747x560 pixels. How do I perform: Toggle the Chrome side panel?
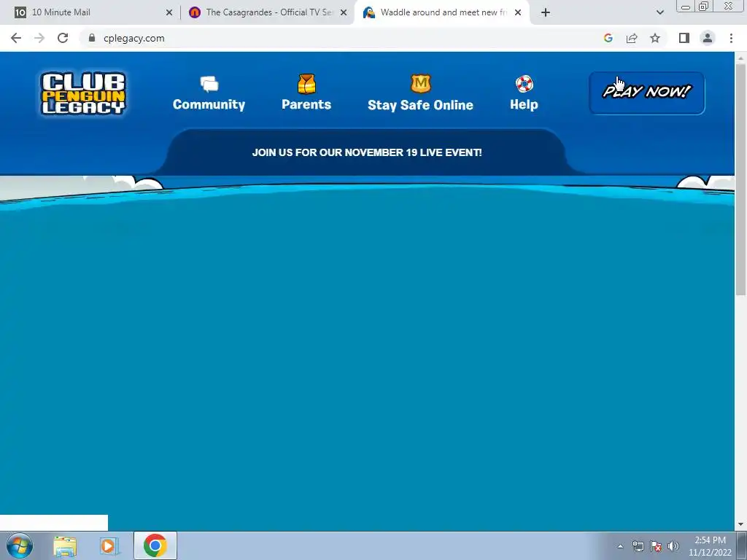click(x=684, y=38)
